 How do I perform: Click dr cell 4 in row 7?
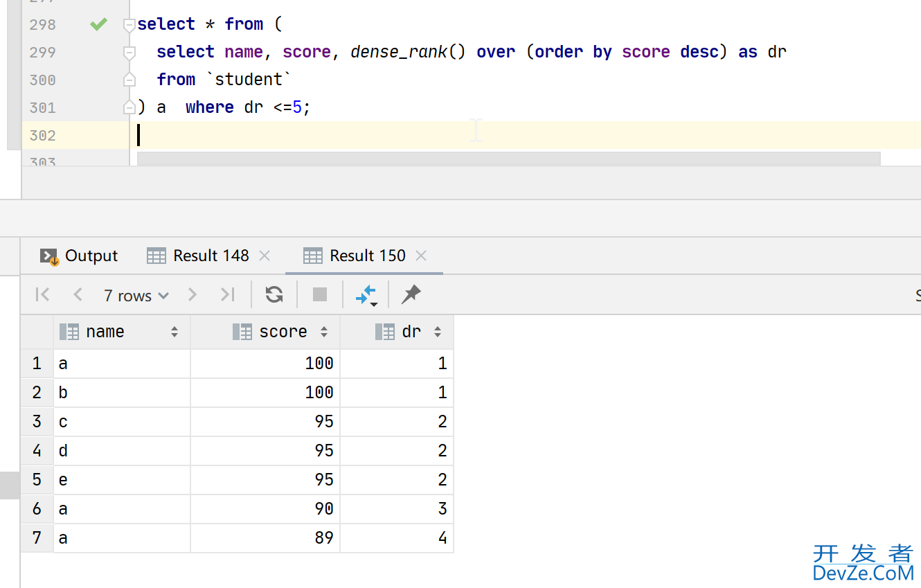[x=397, y=538]
